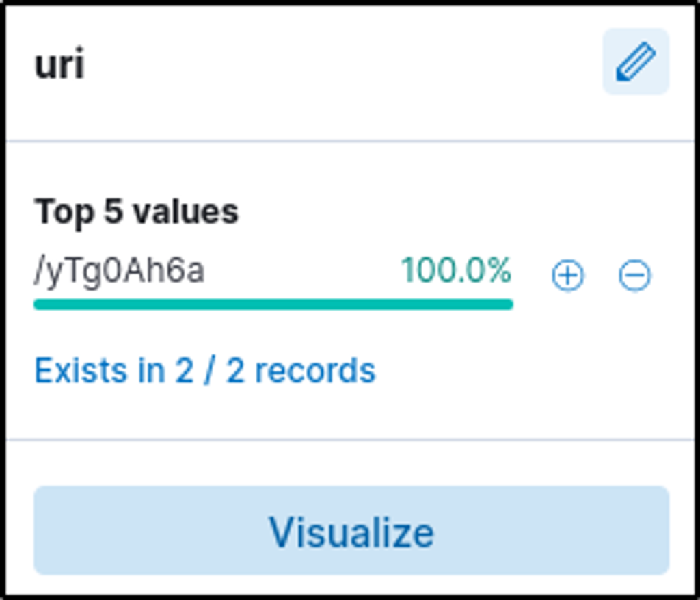
Task: Open the "Exists in 2 / 2 records" link
Action: [204, 371]
